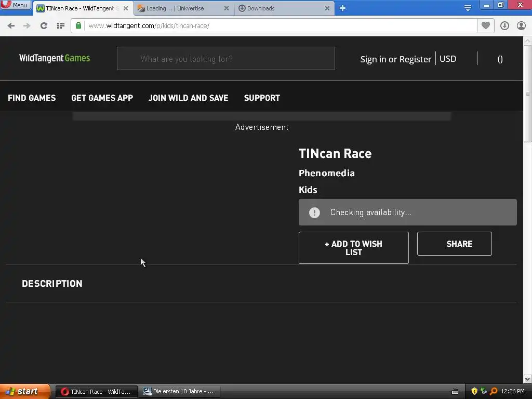Click the WildTangent Games logo

pyautogui.click(x=55, y=58)
